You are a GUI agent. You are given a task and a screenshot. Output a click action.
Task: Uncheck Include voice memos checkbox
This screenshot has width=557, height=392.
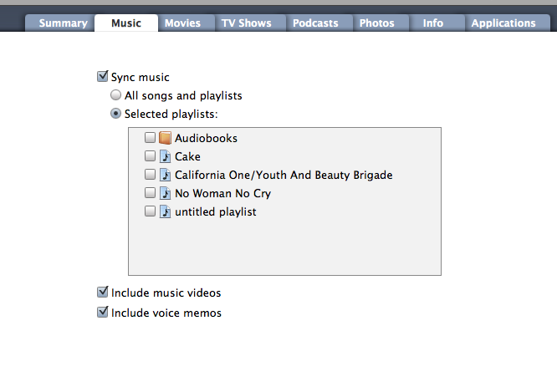click(x=102, y=312)
